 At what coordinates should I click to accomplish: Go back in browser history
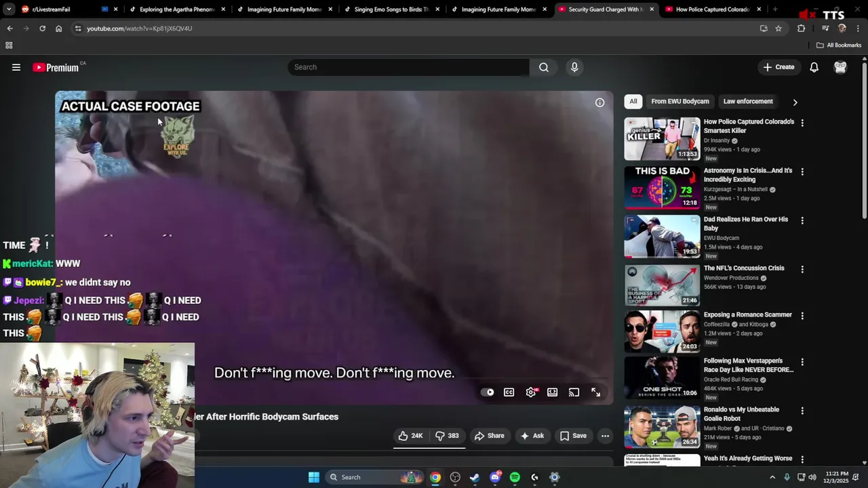pos(9,28)
